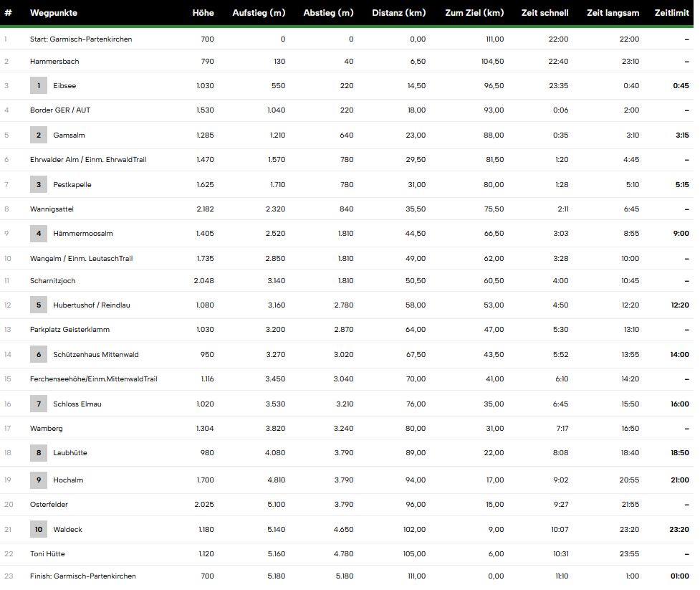700x590 pixels.
Task: Select the Höhe column header
Action: [203, 13]
